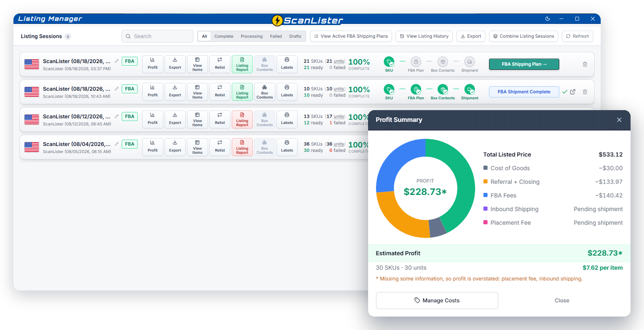
Task: Click US flag of 10:43 AM session
Action: point(32,92)
